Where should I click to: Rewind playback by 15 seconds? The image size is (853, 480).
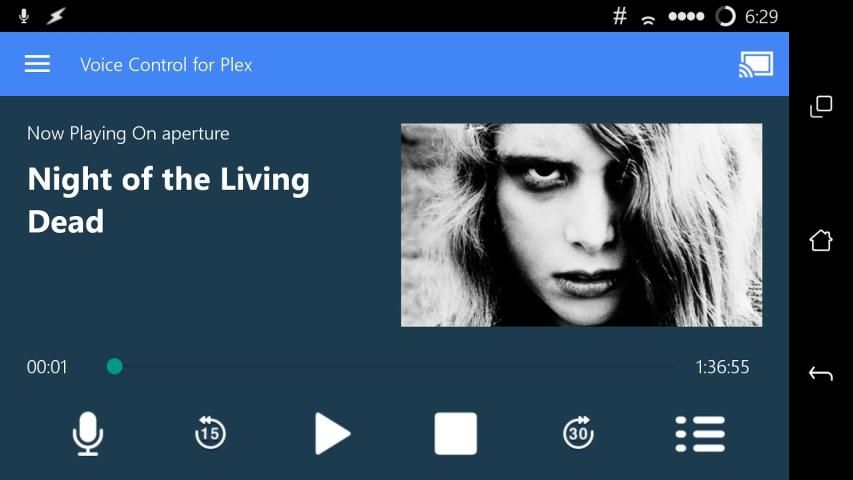click(x=210, y=434)
